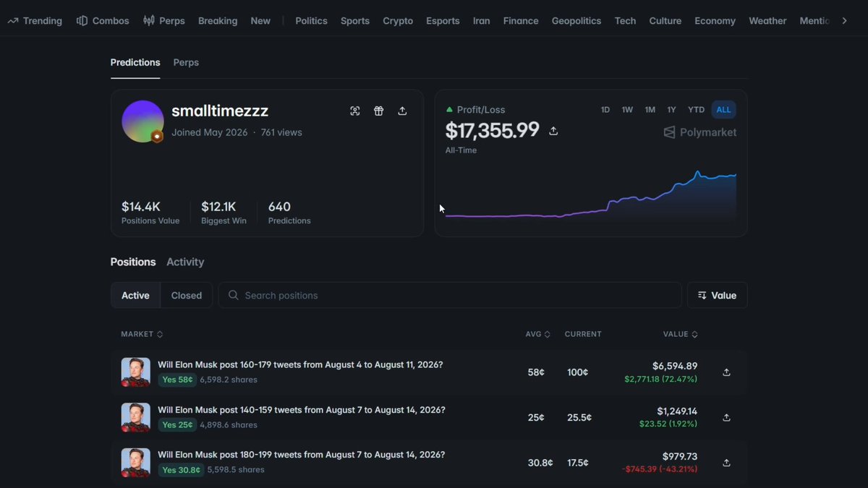Click the gift icon on smalltimezzz profile
The image size is (868, 488).
coord(378,111)
